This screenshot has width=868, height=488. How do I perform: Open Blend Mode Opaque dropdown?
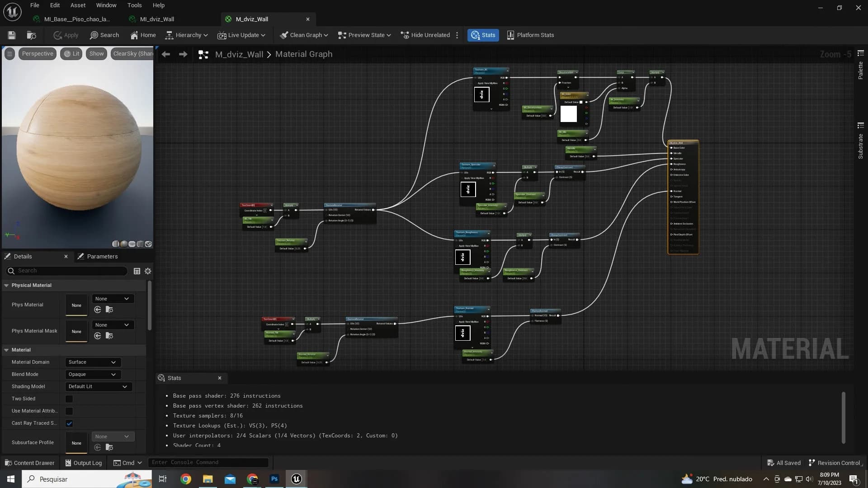[93, 375]
